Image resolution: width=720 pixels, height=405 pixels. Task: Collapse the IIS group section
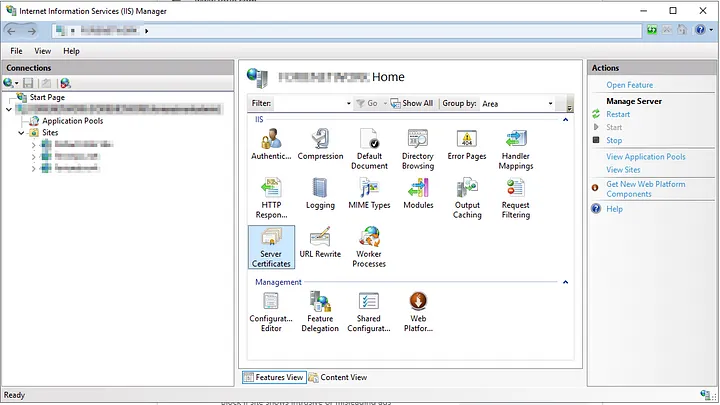click(565, 119)
